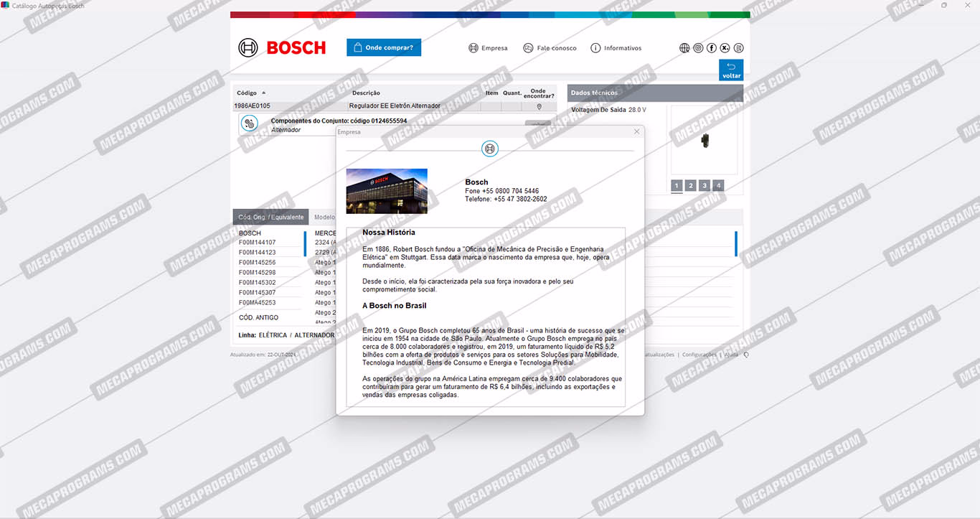Click the product thumbnail image

point(705,140)
